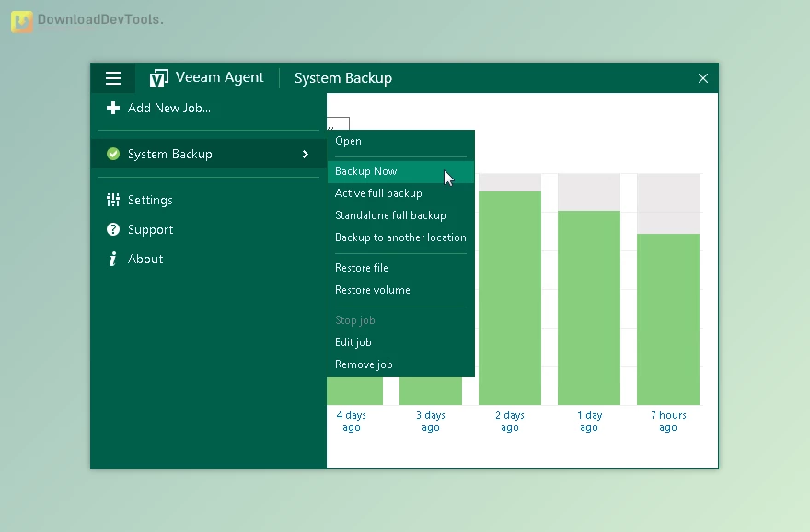The image size is (810, 532).
Task: Select Open from the context menu
Action: tap(348, 141)
